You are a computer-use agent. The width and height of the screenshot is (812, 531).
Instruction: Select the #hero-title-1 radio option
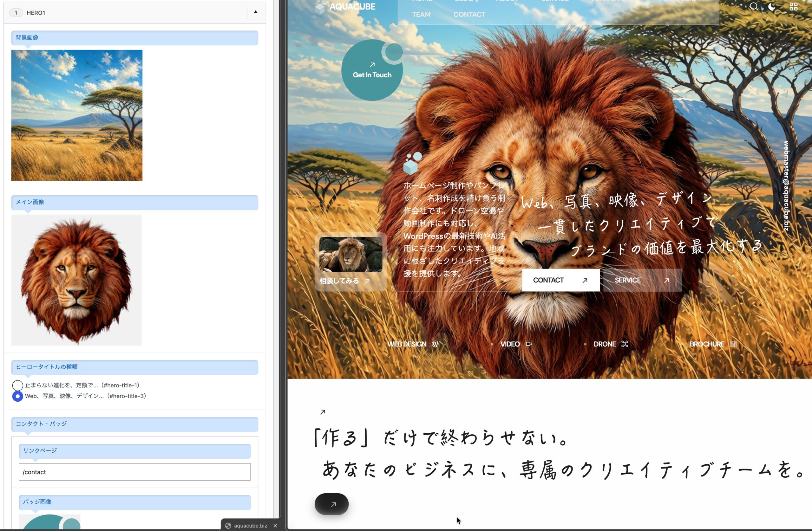[17, 385]
